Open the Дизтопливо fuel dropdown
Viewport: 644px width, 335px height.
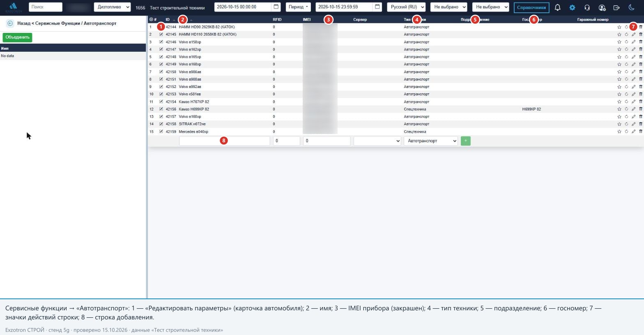click(x=112, y=7)
